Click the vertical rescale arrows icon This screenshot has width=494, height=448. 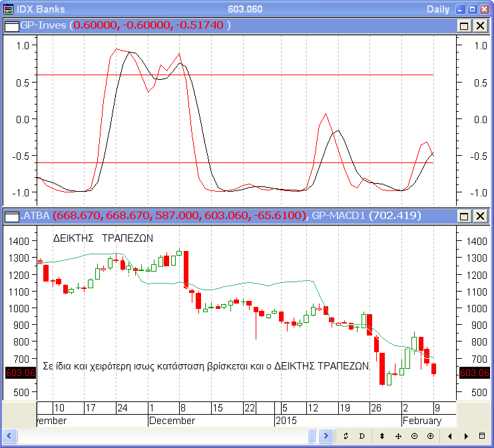(x=382, y=436)
